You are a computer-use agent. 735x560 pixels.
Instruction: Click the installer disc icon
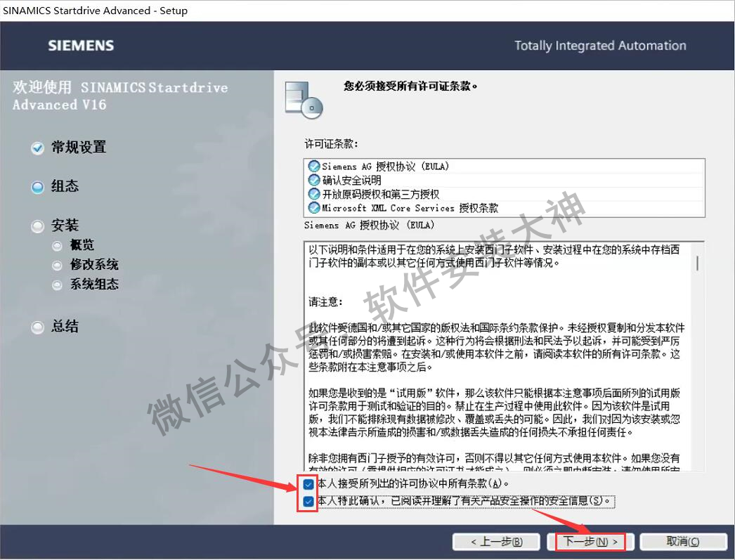click(x=304, y=99)
